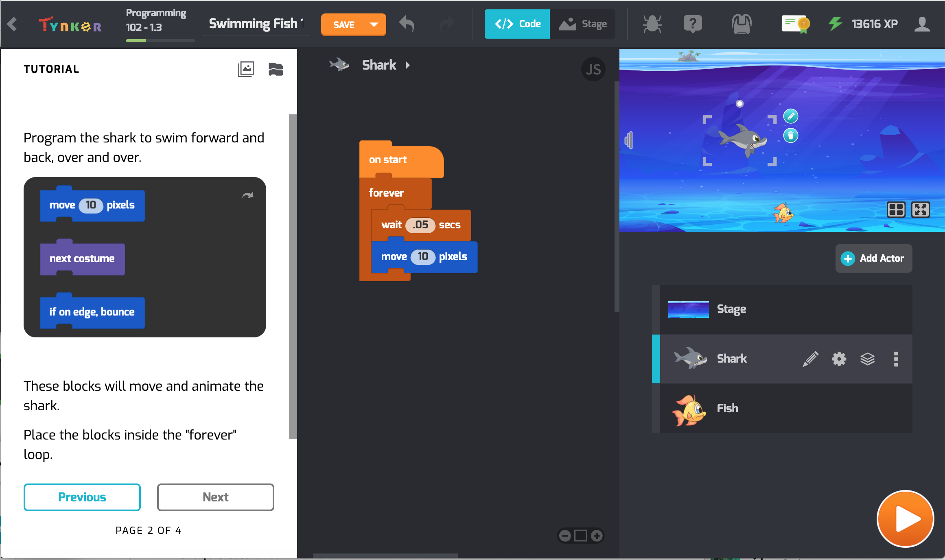The width and height of the screenshot is (945, 560).
Task: Toggle fullscreen stage icon
Action: pos(921,210)
